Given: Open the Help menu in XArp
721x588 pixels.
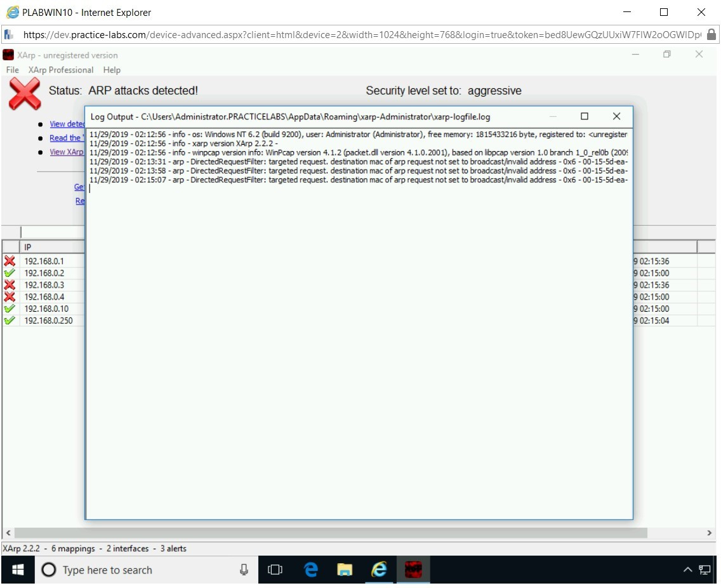Looking at the screenshot, I should click(112, 70).
